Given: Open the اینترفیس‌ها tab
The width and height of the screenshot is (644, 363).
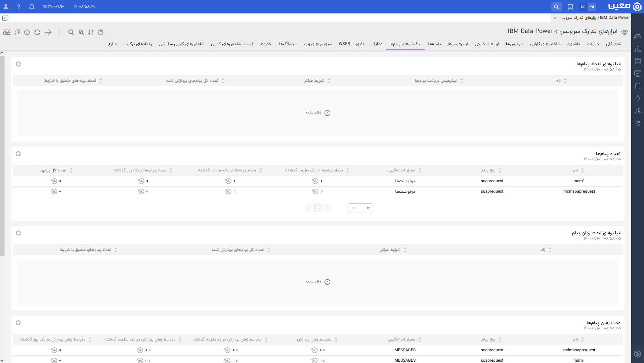Looking at the screenshot, I should [x=458, y=44].
